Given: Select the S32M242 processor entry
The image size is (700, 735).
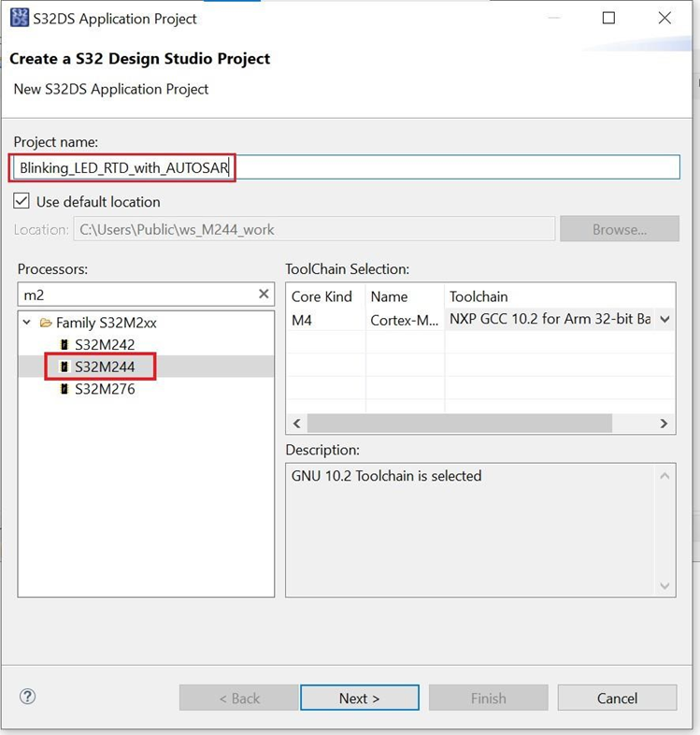Looking at the screenshot, I should click(105, 345).
